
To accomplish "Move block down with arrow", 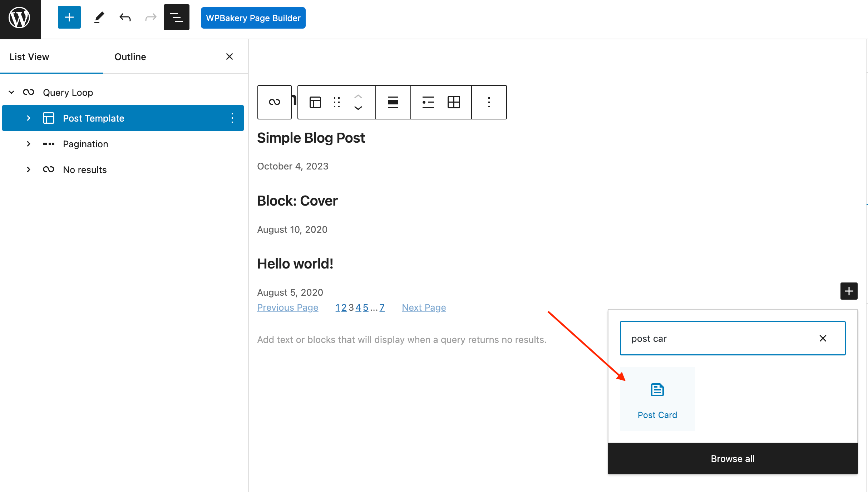I will click(358, 108).
